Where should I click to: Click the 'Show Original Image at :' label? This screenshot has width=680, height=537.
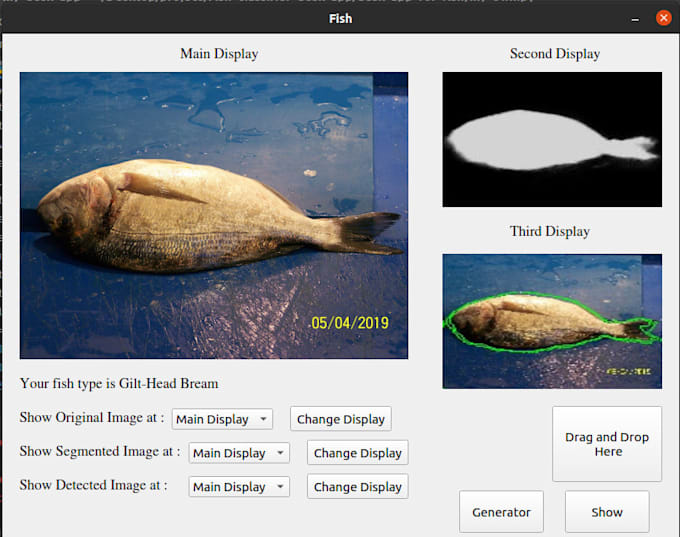pyautogui.click(x=92, y=417)
